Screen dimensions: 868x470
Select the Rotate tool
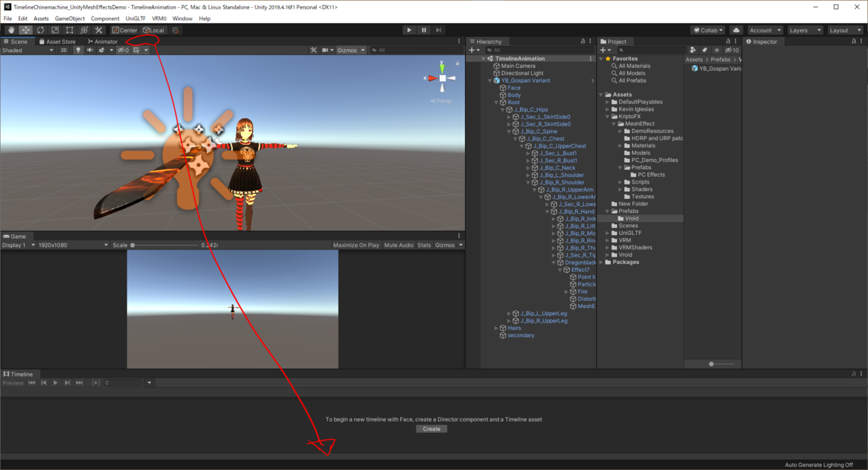point(41,30)
